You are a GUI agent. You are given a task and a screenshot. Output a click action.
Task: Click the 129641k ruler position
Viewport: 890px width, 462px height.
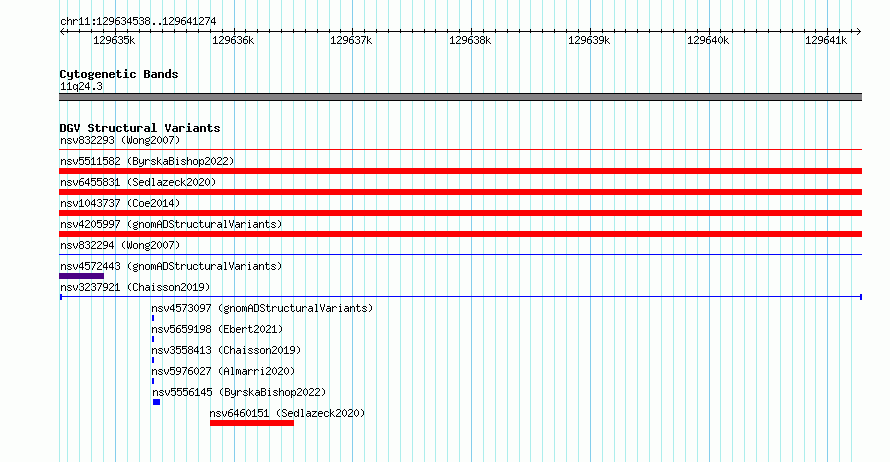pos(826,40)
